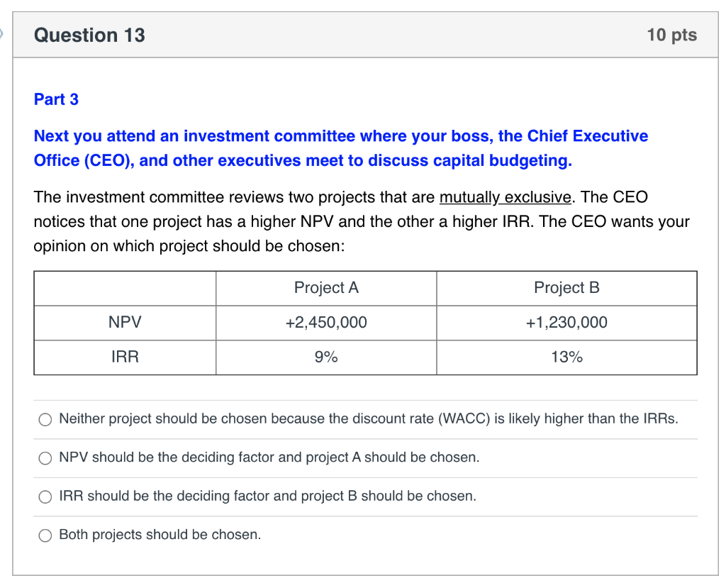This screenshot has width=726, height=588.
Task: Select 'Both projects should be chosen' radio
Action: [x=45, y=536]
